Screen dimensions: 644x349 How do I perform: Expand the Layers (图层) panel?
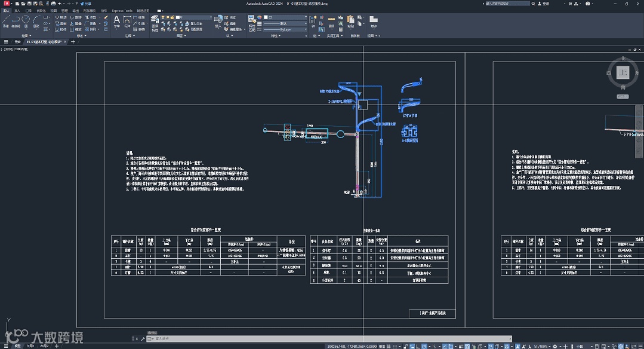click(x=181, y=36)
